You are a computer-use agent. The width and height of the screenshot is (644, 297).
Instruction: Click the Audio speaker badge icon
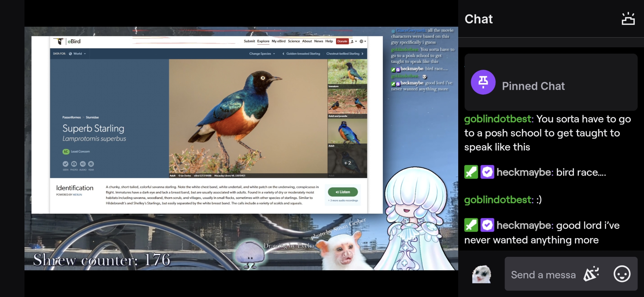[x=83, y=164]
